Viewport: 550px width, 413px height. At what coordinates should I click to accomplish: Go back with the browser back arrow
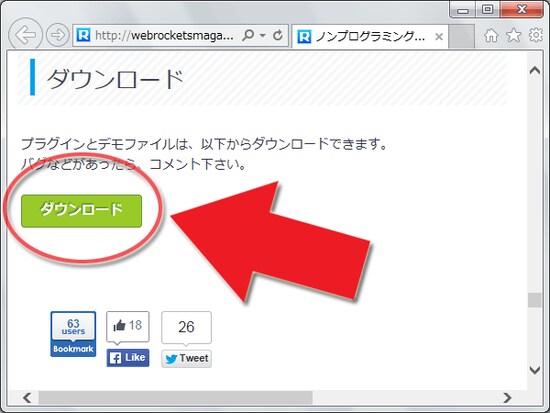coord(25,34)
